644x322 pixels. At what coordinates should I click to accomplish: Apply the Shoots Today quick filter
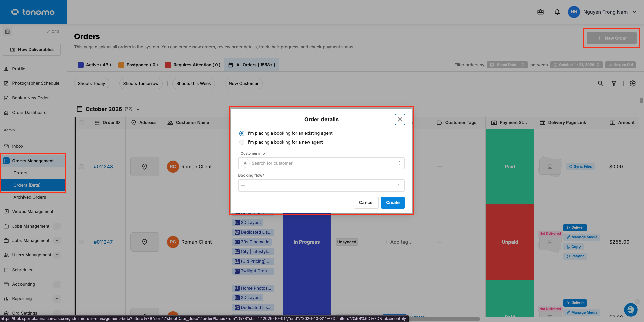click(x=91, y=84)
